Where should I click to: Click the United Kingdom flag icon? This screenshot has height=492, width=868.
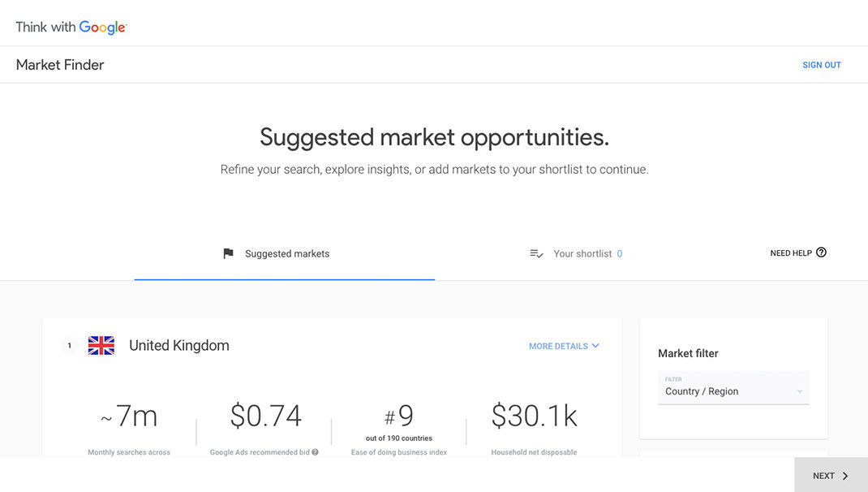(101, 346)
